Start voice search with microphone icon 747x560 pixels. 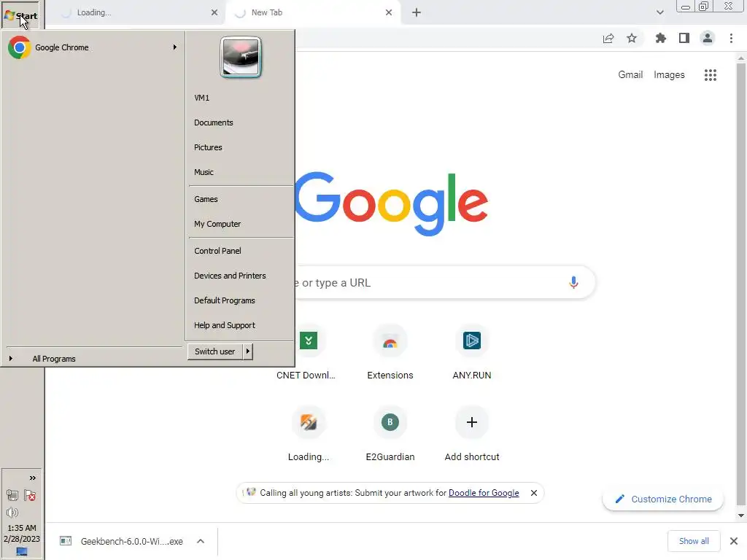(x=573, y=283)
